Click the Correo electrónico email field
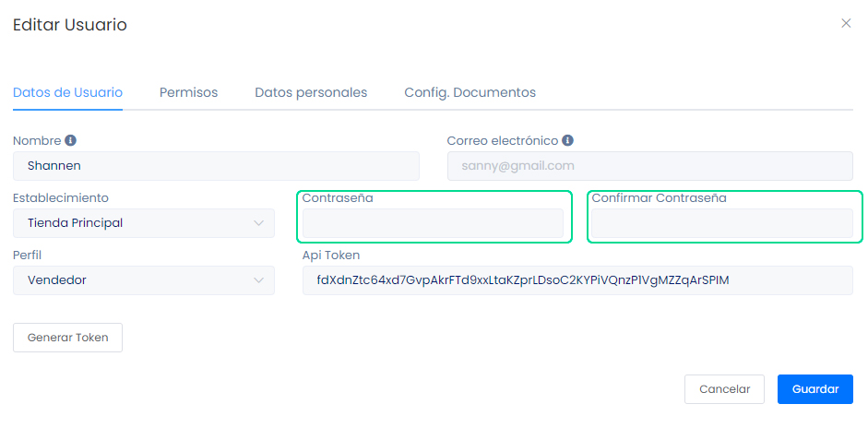Image resolution: width=868 pixels, height=428 pixels. [x=649, y=166]
